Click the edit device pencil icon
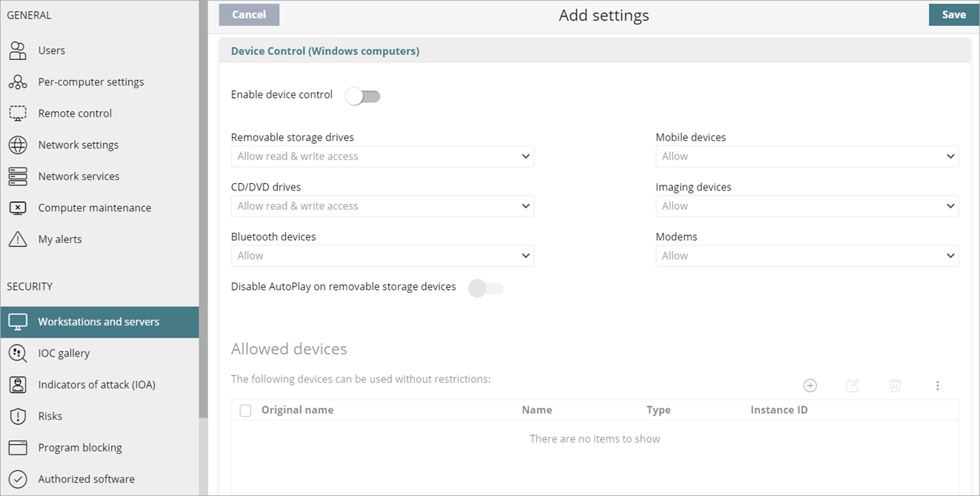The height and width of the screenshot is (496, 980). (852, 386)
